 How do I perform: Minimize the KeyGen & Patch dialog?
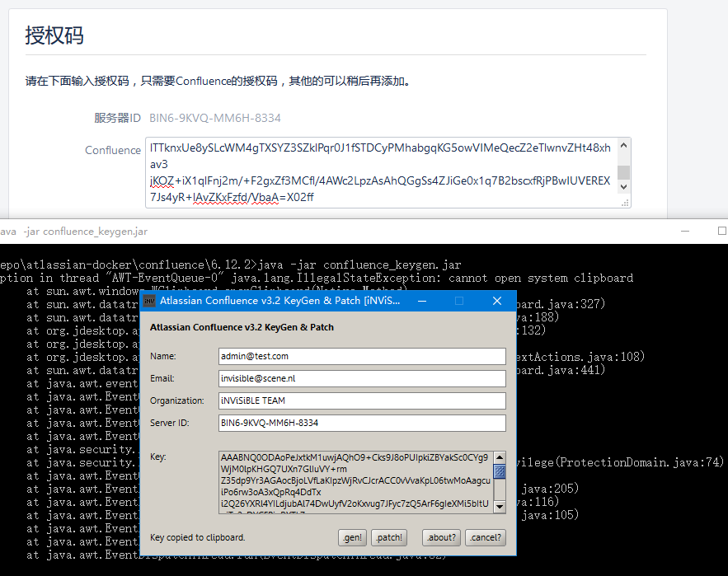[x=422, y=302]
